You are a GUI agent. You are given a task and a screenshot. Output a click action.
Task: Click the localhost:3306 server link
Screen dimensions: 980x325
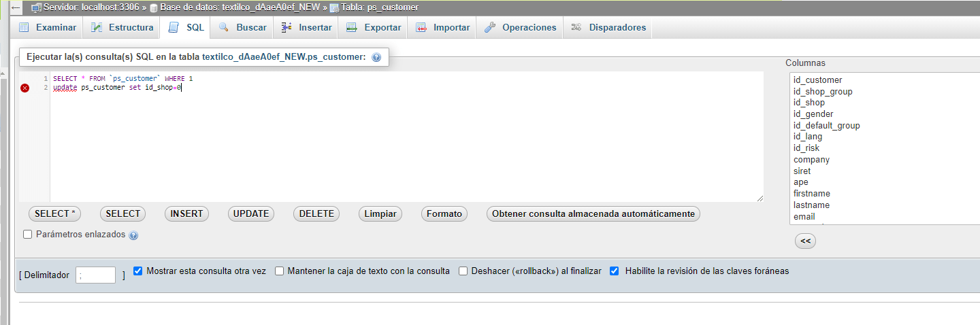pyautogui.click(x=92, y=7)
